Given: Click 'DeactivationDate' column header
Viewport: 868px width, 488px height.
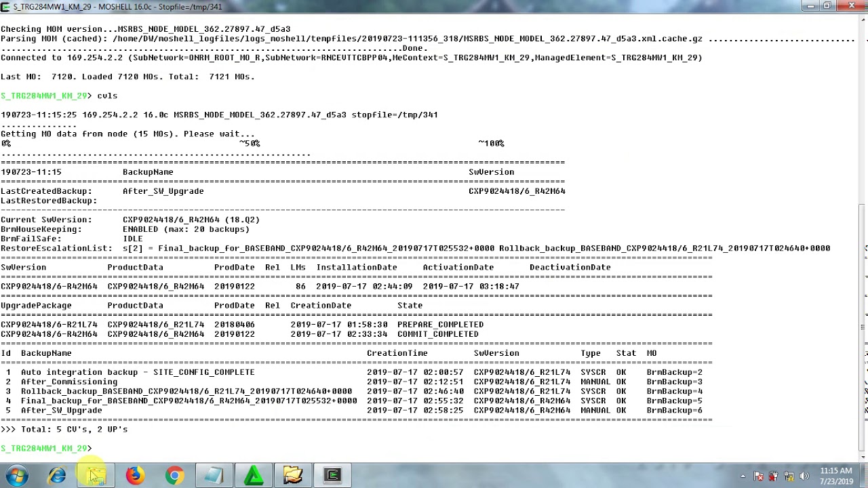Looking at the screenshot, I should tap(570, 267).
